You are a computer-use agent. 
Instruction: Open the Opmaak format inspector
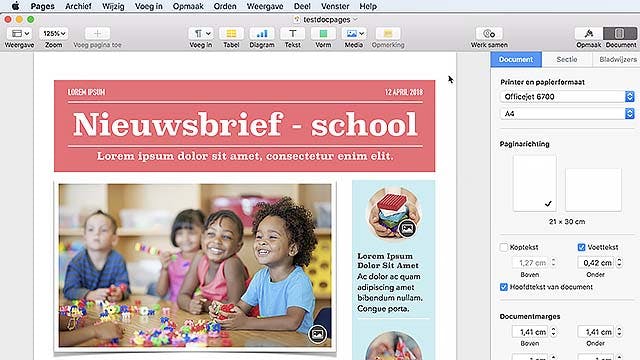coord(589,33)
